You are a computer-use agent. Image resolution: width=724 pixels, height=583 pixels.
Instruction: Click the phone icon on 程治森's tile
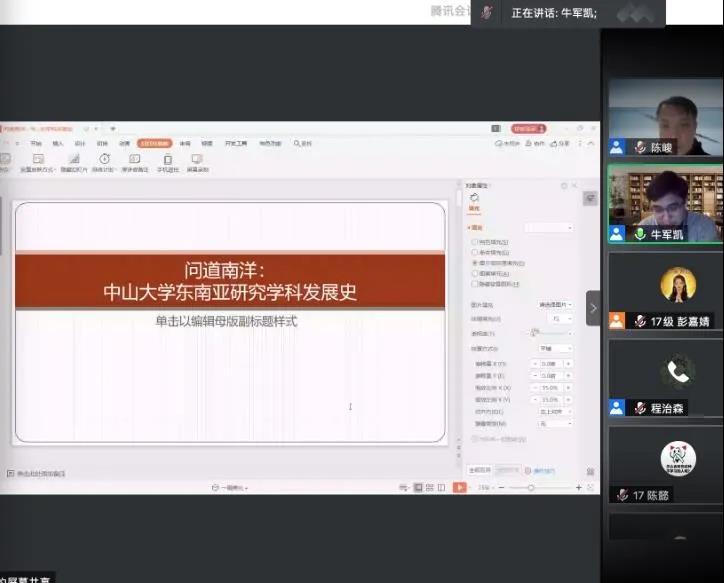pyautogui.click(x=680, y=371)
